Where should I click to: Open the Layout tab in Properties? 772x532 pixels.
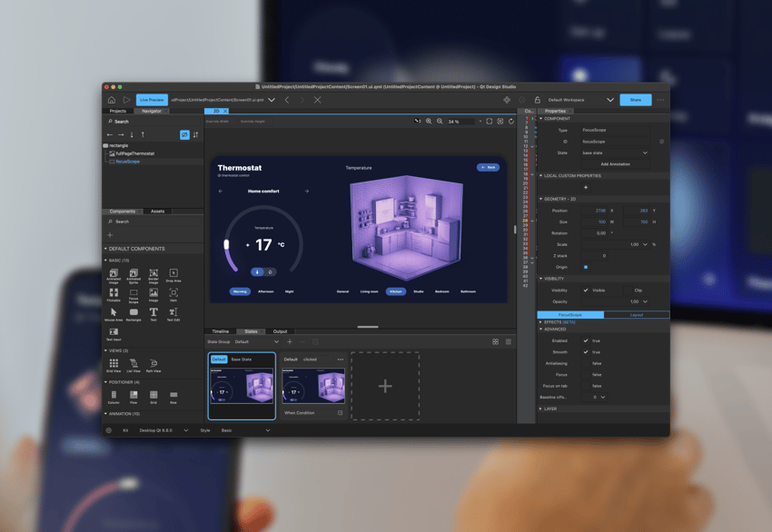pyautogui.click(x=635, y=315)
